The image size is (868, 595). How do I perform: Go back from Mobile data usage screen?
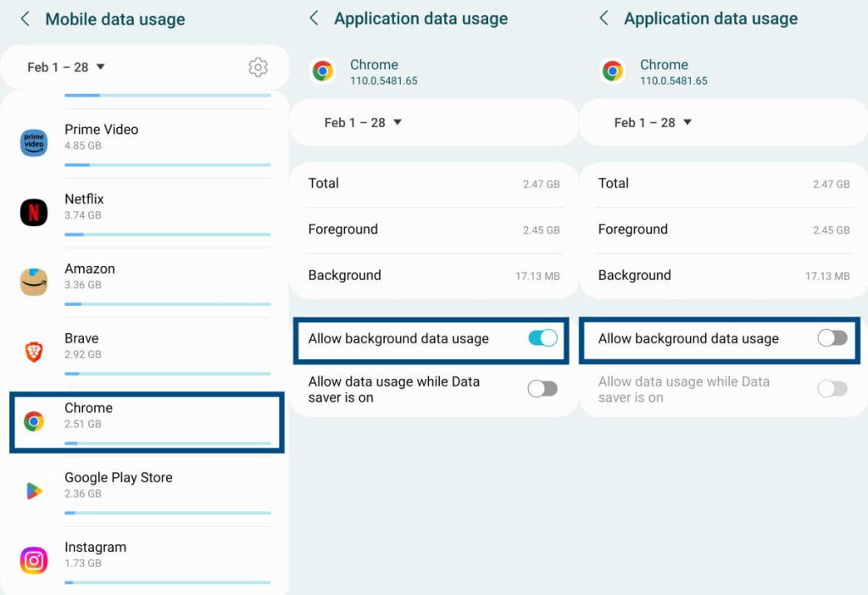pos(25,19)
